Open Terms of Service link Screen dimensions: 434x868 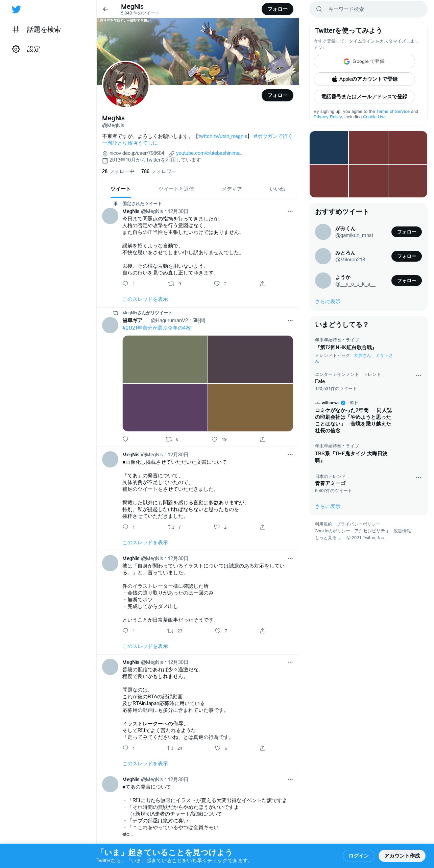393,112
